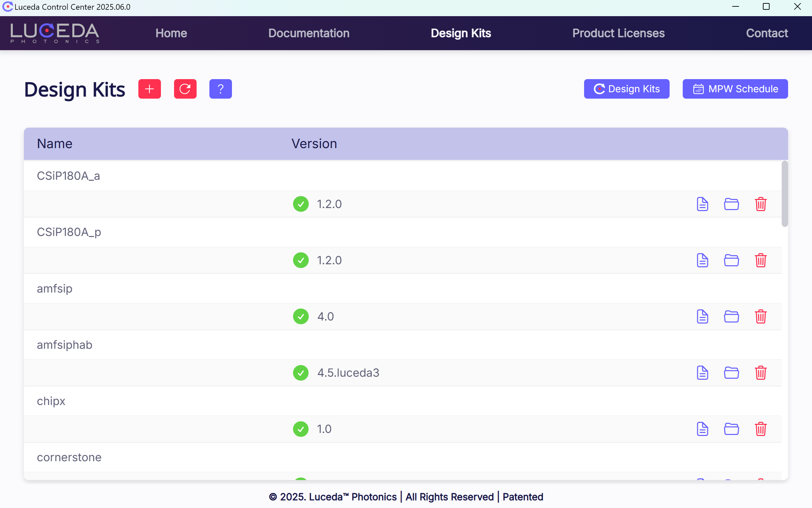
Task: Open the Contact page
Action: tap(767, 33)
